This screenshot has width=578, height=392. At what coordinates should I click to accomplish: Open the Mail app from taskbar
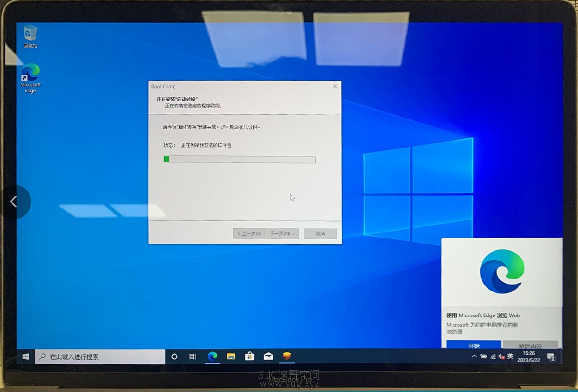coord(268,356)
